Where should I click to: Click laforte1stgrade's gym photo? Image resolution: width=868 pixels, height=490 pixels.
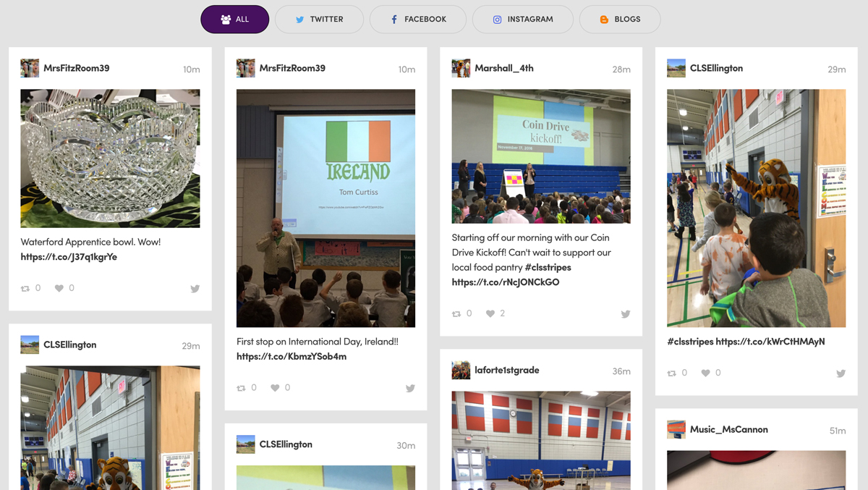540,442
